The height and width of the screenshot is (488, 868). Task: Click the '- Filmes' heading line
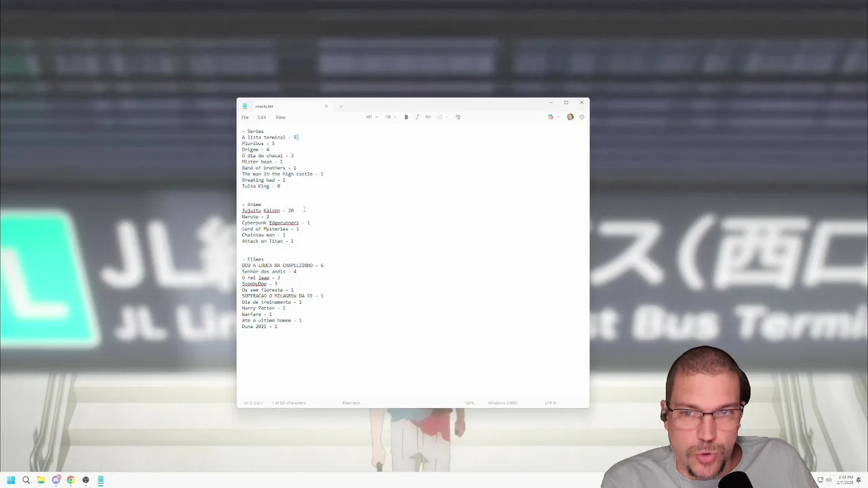[x=253, y=260]
